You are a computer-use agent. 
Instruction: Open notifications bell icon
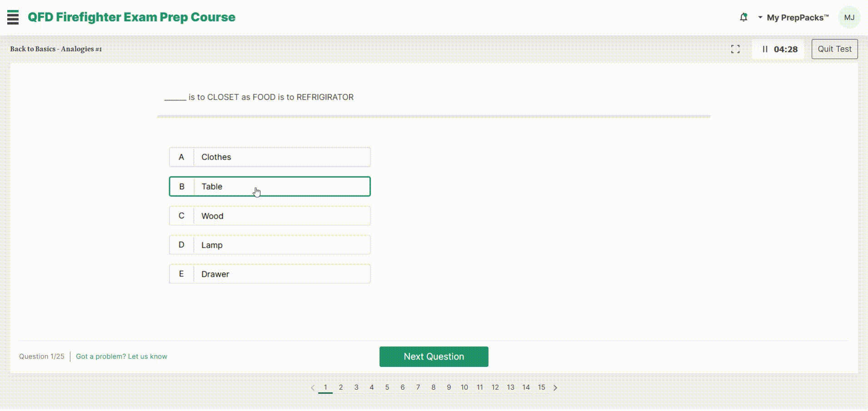tap(743, 17)
